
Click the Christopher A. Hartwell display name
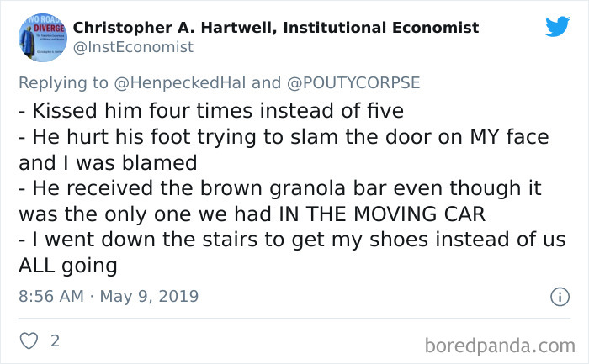click(276, 28)
